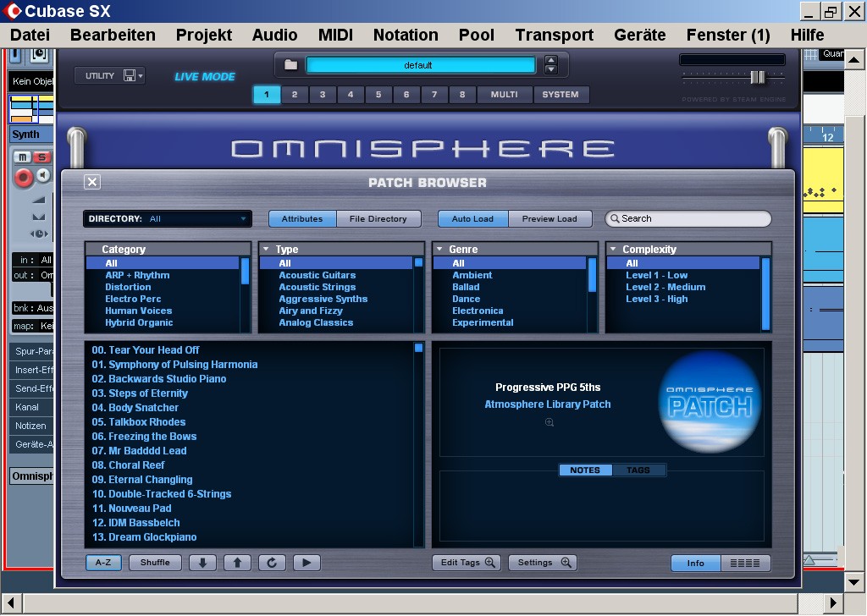Open Edit Tags
The image size is (867, 616).
tap(467, 563)
